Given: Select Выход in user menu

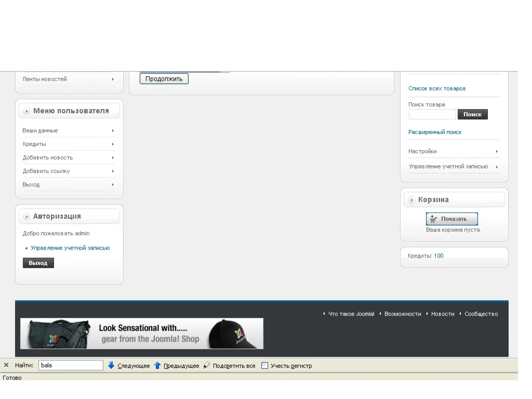Looking at the screenshot, I should click(x=31, y=184).
